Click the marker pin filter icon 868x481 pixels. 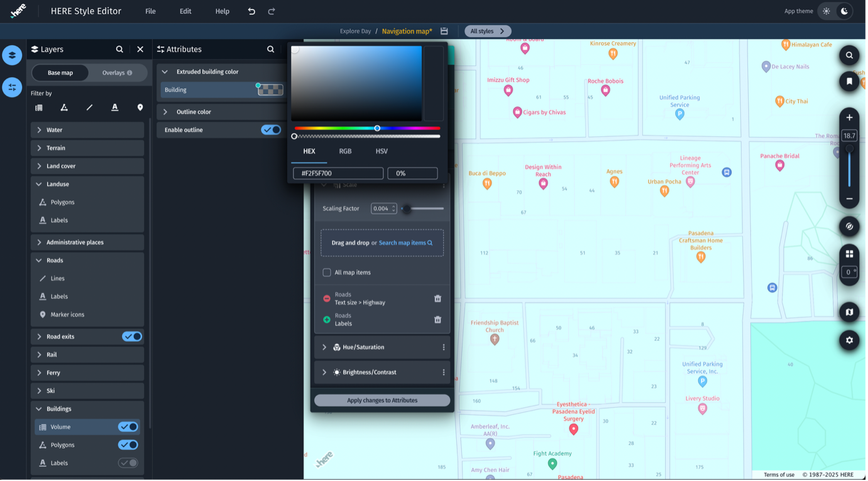pos(140,107)
